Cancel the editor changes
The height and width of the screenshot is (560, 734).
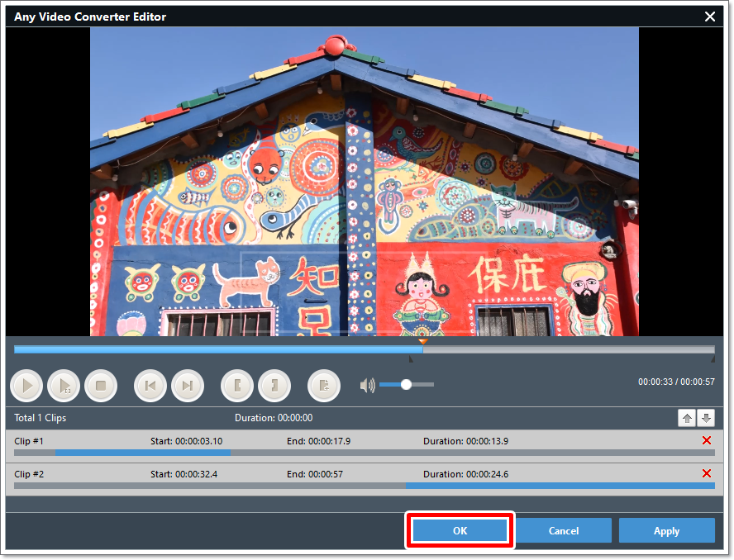tap(564, 530)
